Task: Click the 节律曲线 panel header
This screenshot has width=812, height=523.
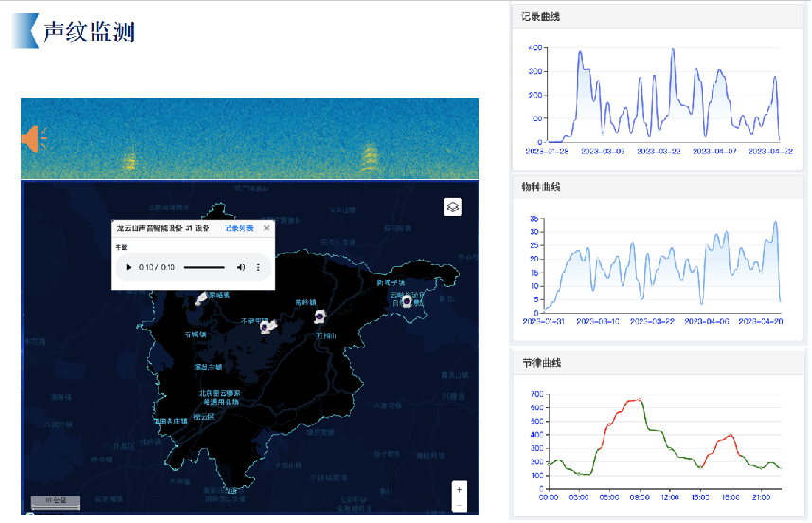Action: click(658, 363)
